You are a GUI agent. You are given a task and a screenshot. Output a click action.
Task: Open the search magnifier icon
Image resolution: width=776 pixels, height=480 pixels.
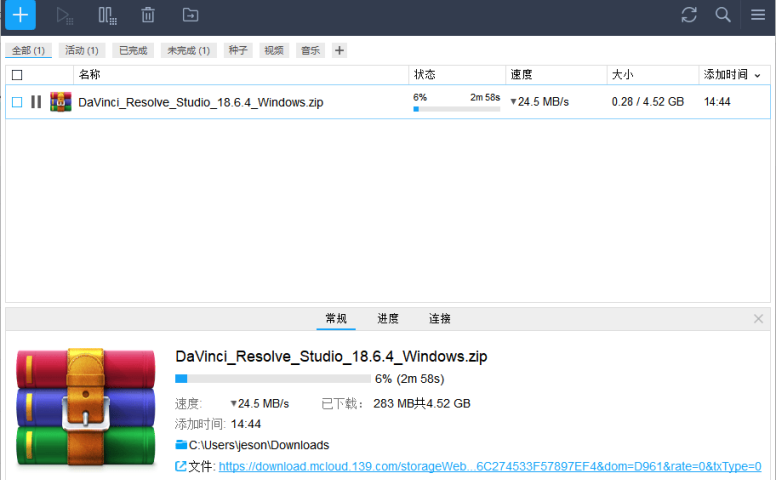(723, 15)
